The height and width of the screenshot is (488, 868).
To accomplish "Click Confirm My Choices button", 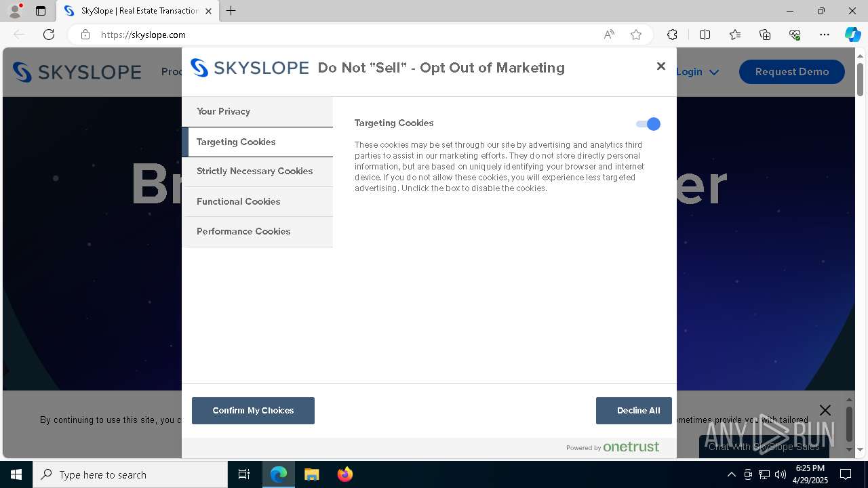I will 253,411.
